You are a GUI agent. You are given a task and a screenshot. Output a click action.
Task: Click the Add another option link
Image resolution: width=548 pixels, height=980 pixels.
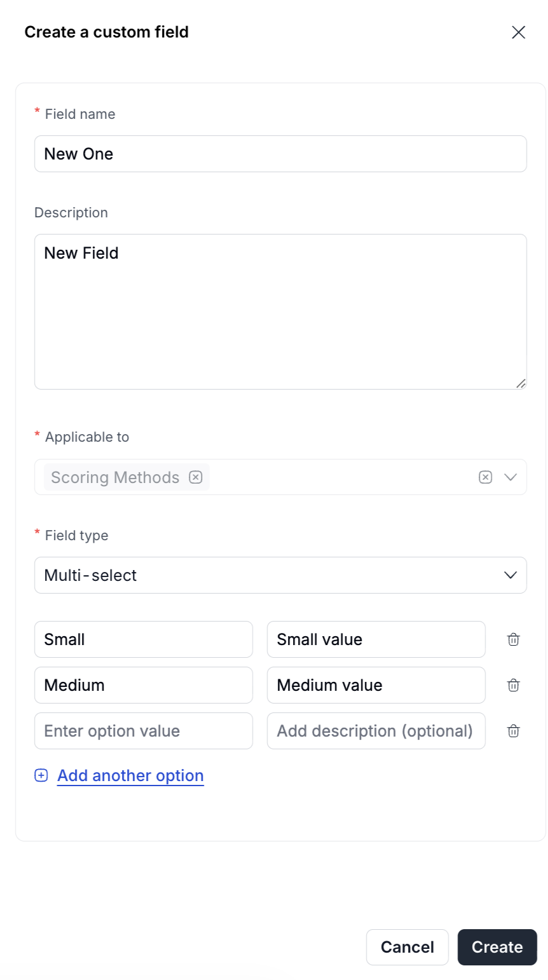coord(130,775)
